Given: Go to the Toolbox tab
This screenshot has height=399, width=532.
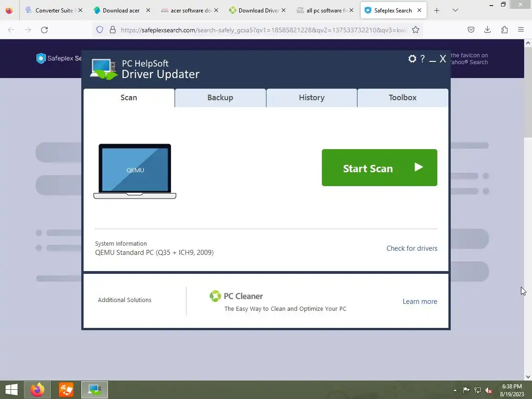Looking at the screenshot, I should [403, 98].
